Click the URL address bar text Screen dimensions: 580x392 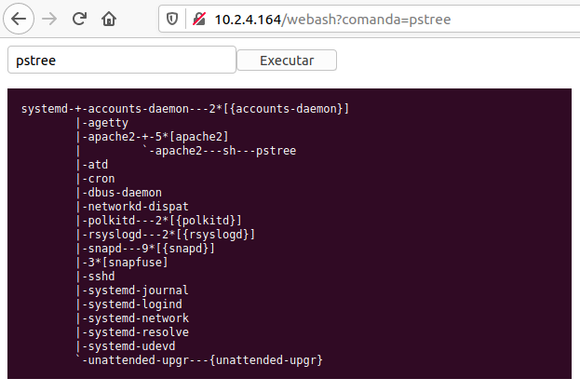[332, 20]
